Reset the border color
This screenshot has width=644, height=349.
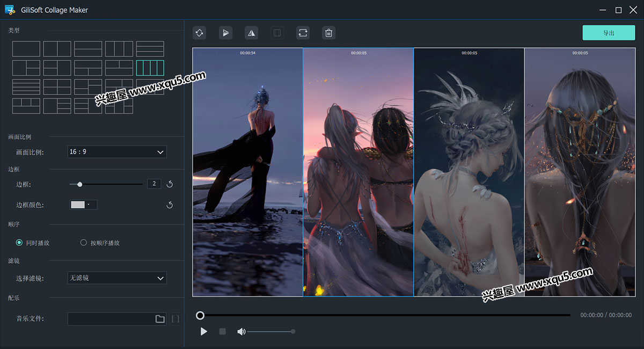tap(170, 205)
